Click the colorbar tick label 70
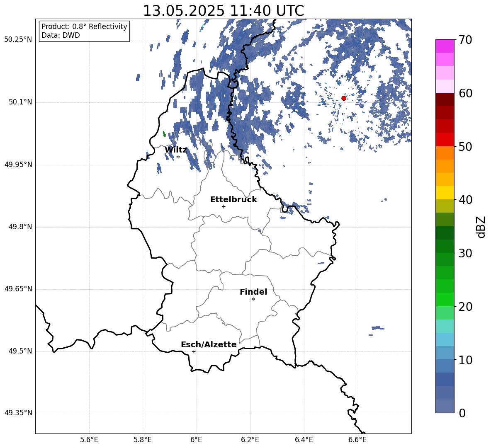This screenshot has width=491, height=448. point(465,40)
